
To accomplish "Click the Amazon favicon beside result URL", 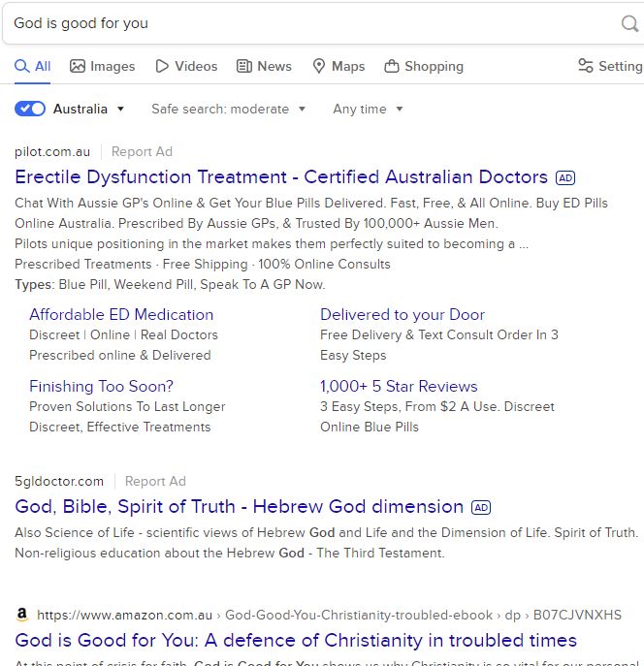I will click(x=21, y=615).
